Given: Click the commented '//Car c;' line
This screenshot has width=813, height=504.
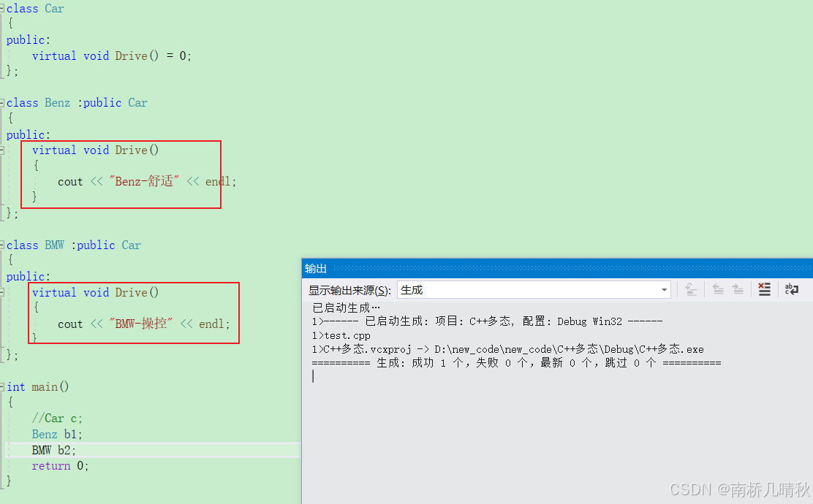Looking at the screenshot, I should (56, 418).
